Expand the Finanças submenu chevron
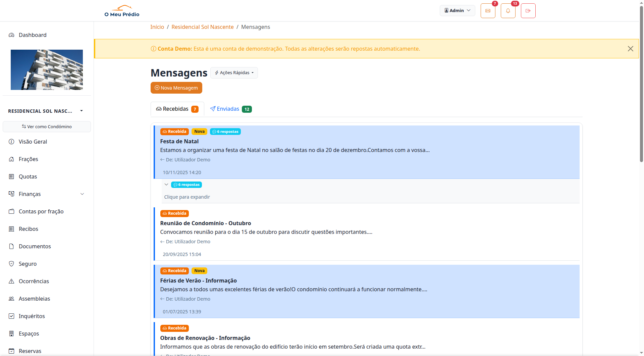The width and height of the screenshot is (644, 356). 82,194
